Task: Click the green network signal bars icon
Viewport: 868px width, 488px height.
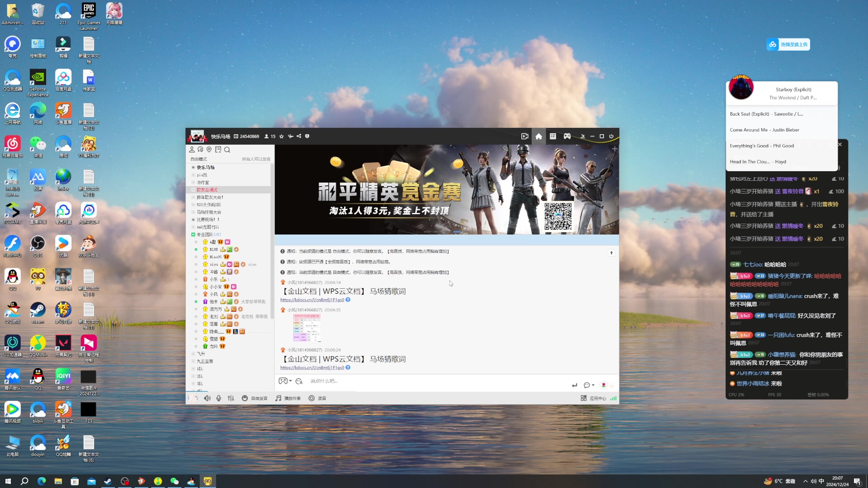Action: (613, 398)
